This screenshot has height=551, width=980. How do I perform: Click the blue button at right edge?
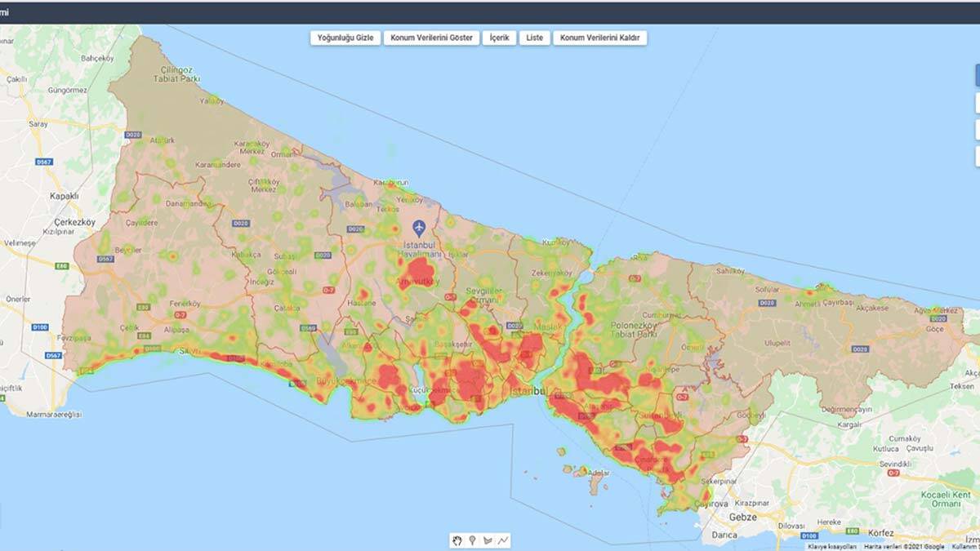tap(977, 75)
